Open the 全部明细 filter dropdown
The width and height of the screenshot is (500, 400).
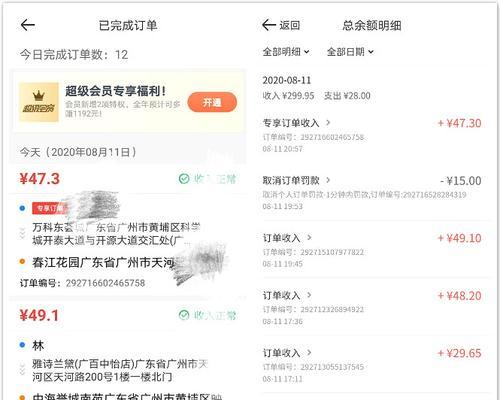(x=286, y=52)
